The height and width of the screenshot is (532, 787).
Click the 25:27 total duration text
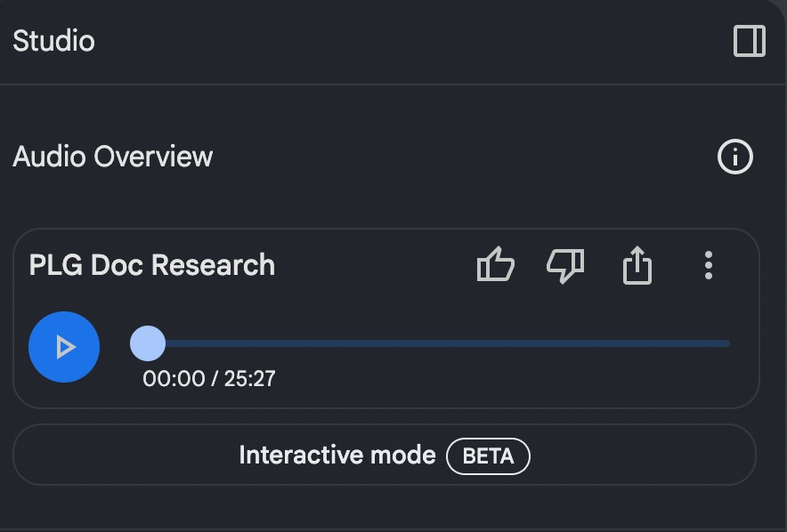(x=249, y=379)
